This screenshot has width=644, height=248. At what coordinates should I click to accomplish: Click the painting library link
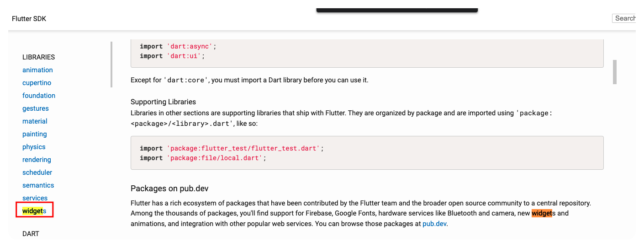[x=34, y=134]
